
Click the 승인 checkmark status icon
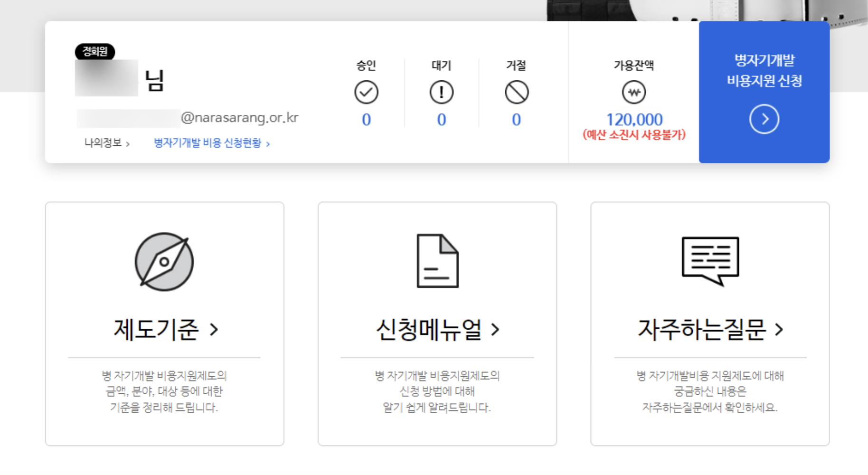(x=366, y=92)
